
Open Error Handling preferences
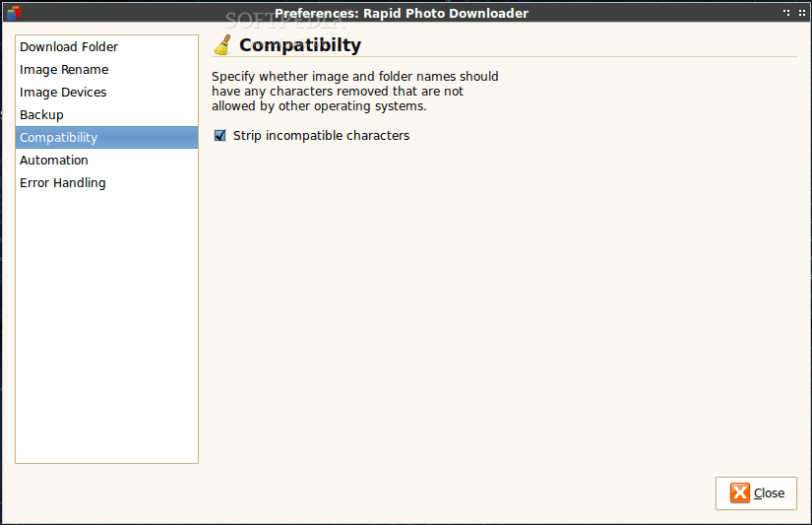click(x=106, y=183)
